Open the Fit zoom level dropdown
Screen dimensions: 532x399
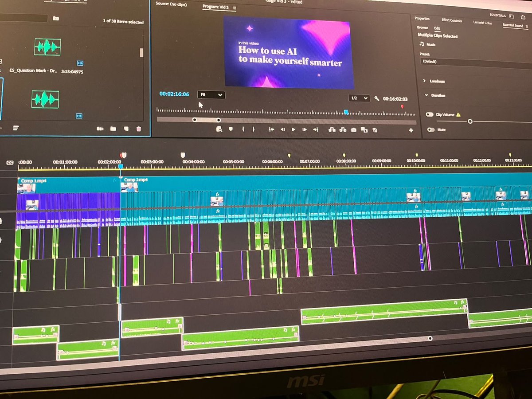click(211, 95)
